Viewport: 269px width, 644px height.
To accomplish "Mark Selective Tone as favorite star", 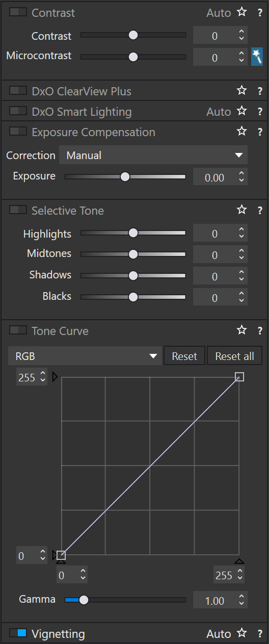I will coord(242,210).
